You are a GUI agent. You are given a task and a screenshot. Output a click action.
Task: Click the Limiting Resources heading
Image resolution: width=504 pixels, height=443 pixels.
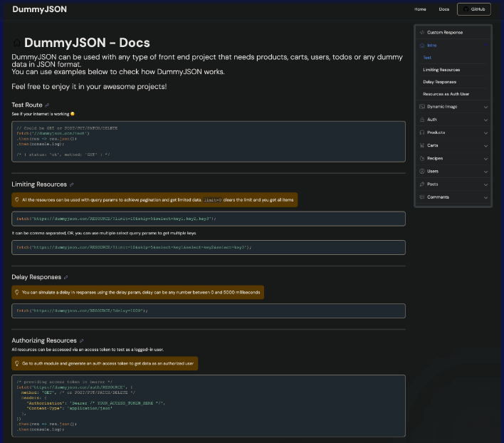39,184
